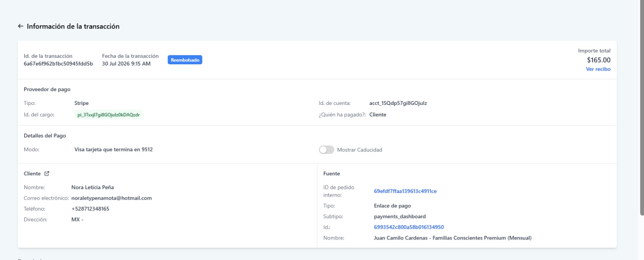This screenshot has width=644, height=260.
Task: Open internal order ID 69efdf7ffaa139613c4911ce
Action: point(405,191)
